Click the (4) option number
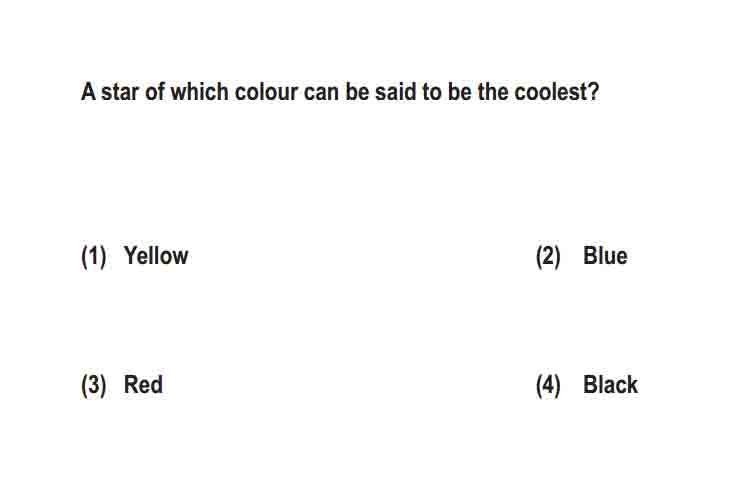Viewport: 750px width, 500px height. pyautogui.click(x=548, y=385)
